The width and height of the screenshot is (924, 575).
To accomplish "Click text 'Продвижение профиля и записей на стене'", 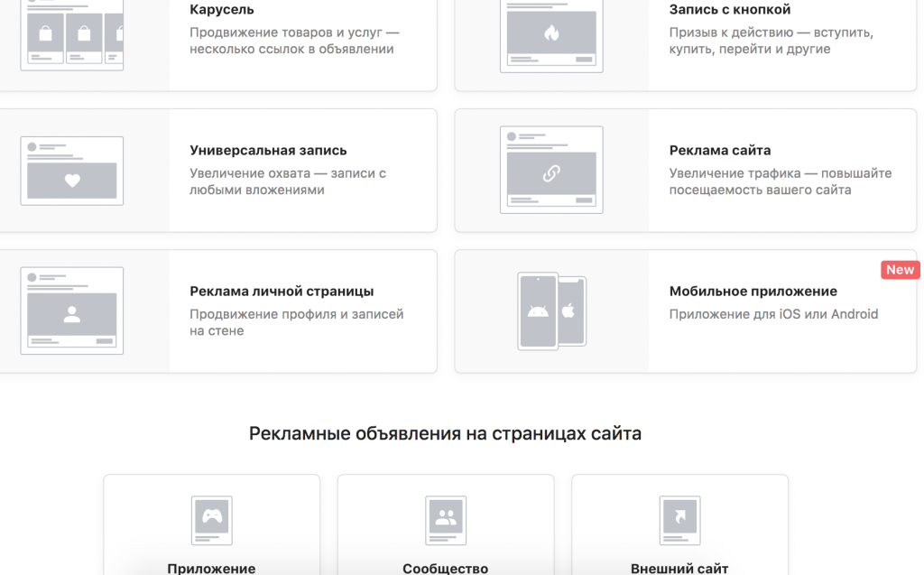I will tap(296, 322).
